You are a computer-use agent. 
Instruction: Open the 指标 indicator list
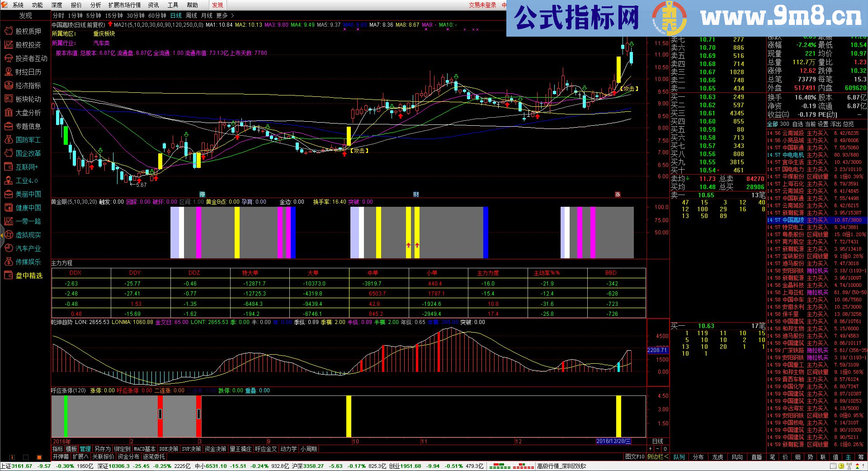tap(58, 449)
